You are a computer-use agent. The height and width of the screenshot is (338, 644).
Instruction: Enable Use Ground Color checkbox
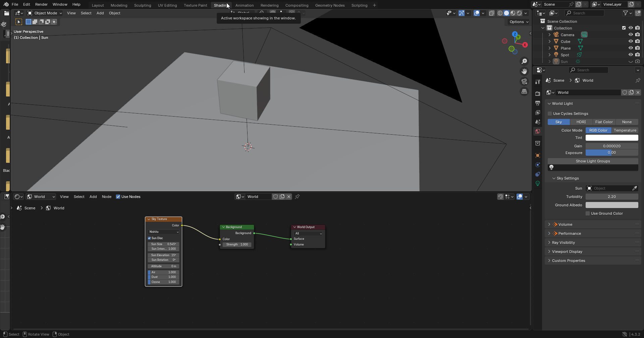(x=588, y=213)
